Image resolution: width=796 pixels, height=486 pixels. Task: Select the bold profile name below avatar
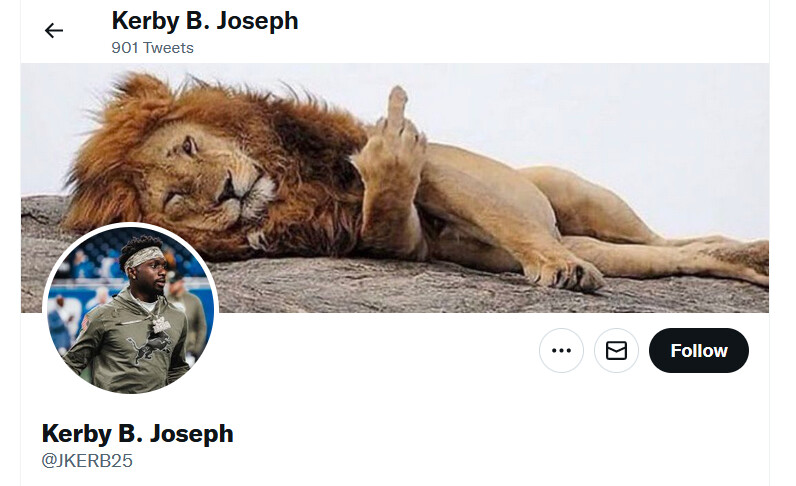(x=138, y=434)
